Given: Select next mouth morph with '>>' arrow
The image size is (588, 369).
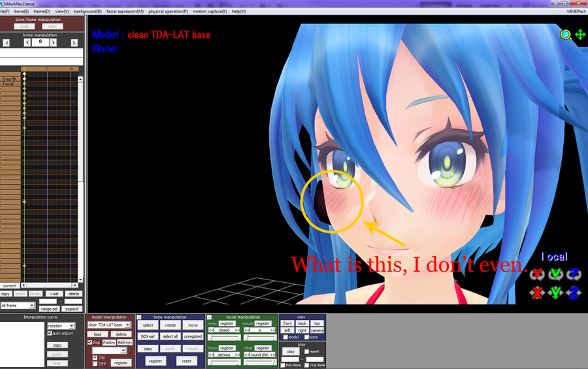Looking at the screenshot, I should coord(272,330).
